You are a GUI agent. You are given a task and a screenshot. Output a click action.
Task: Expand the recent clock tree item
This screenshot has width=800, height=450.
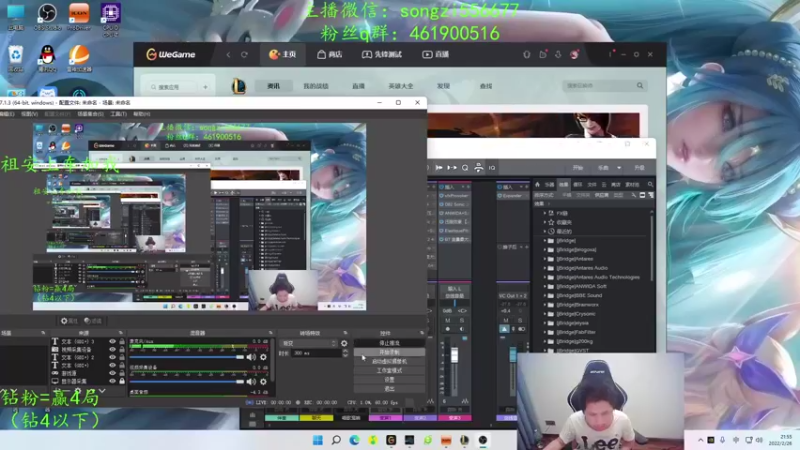pos(544,232)
